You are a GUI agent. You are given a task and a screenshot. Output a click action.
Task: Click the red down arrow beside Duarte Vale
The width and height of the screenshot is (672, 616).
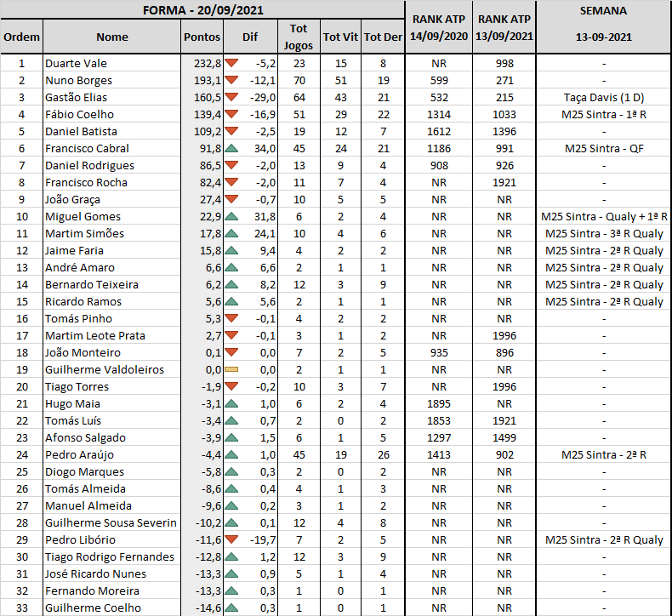tap(231, 63)
